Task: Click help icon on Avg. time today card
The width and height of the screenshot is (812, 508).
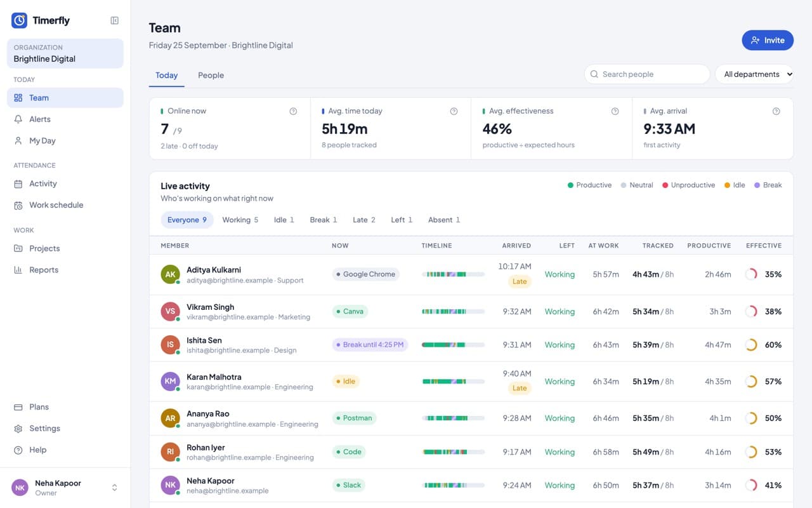Action: [454, 111]
